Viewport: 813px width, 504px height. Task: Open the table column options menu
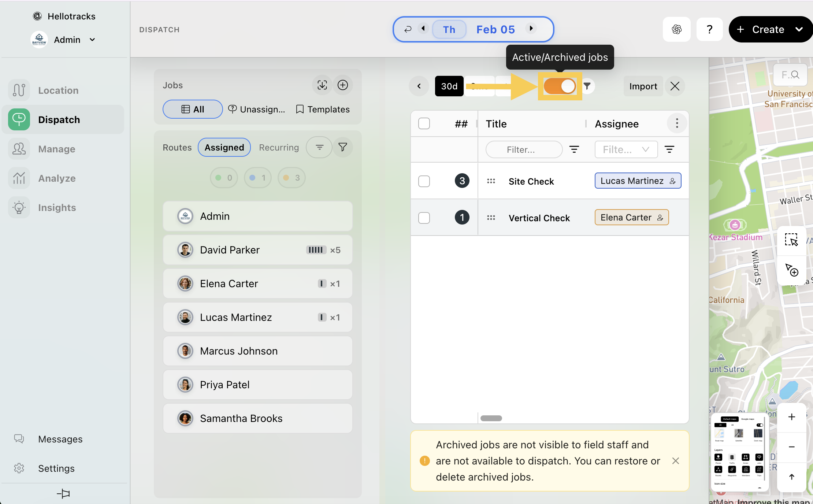677,123
